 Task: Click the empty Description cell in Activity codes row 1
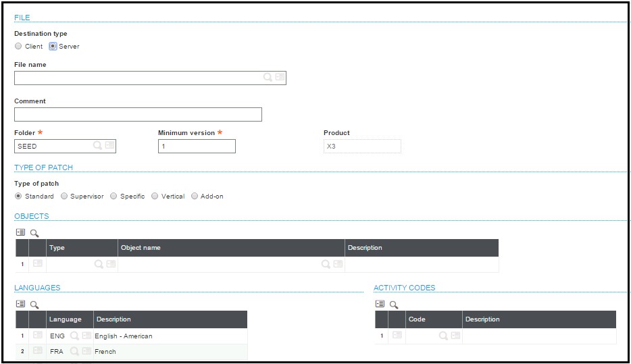539,336
